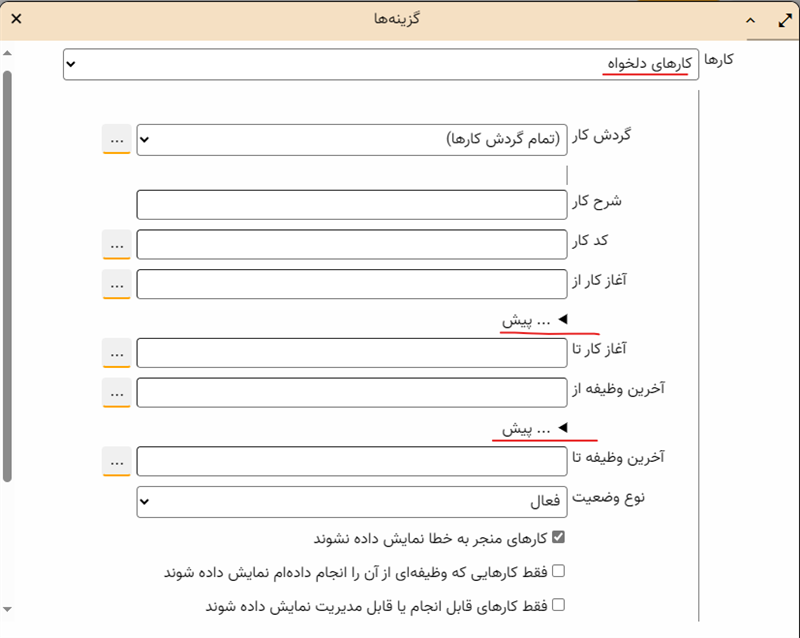Viewport: 800px width, 638px height.
Task: Click the ellipsis button beside آخرین وظیفه تا
Action: click(117, 461)
